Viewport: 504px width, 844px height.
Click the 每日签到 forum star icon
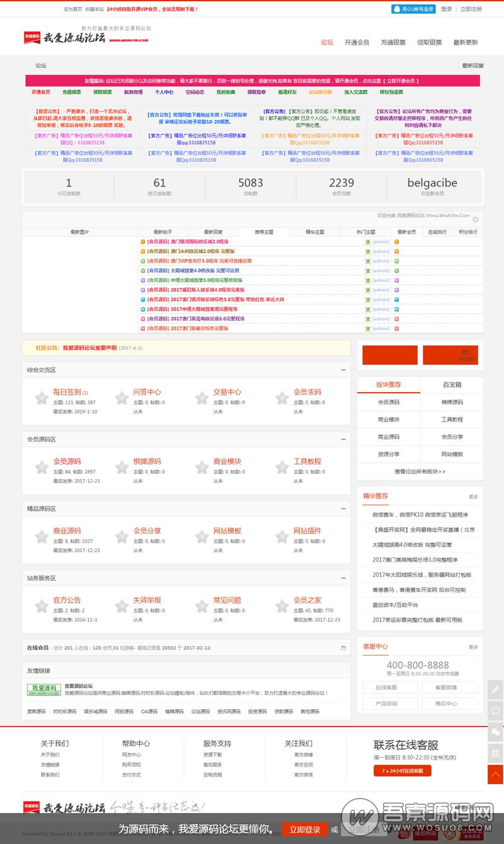(x=40, y=399)
